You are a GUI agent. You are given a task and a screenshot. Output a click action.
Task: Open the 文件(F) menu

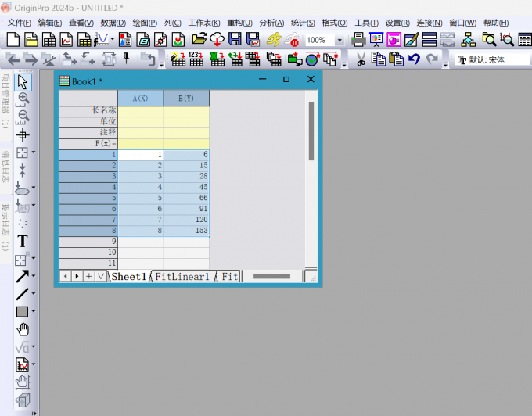click(20, 23)
